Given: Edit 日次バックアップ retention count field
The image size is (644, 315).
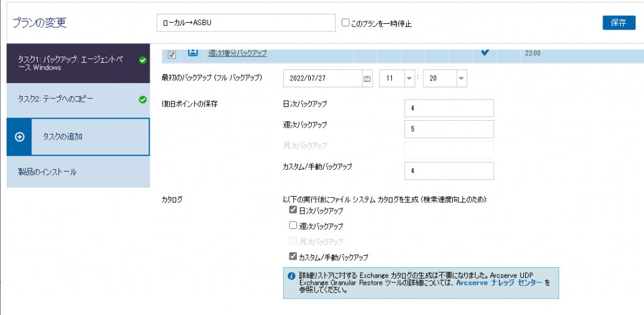Looking at the screenshot, I should click(449, 108).
